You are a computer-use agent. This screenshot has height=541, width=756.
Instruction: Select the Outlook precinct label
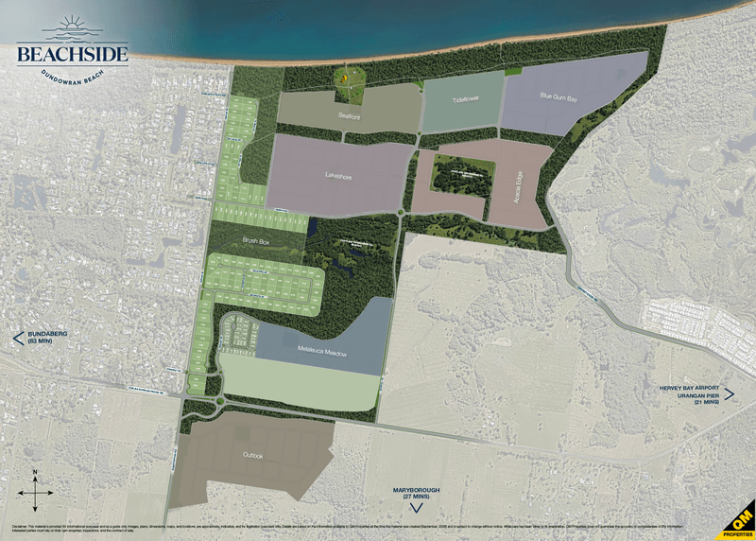point(253,456)
